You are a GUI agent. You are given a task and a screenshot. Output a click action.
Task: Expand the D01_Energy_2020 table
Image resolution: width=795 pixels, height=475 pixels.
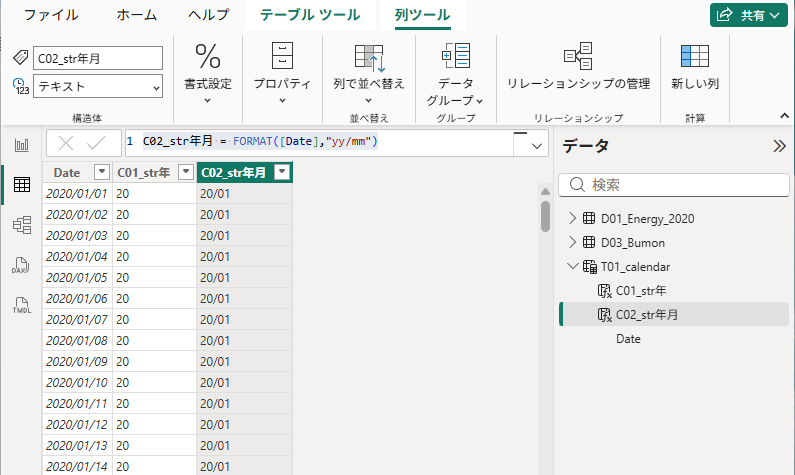click(572, 218)
